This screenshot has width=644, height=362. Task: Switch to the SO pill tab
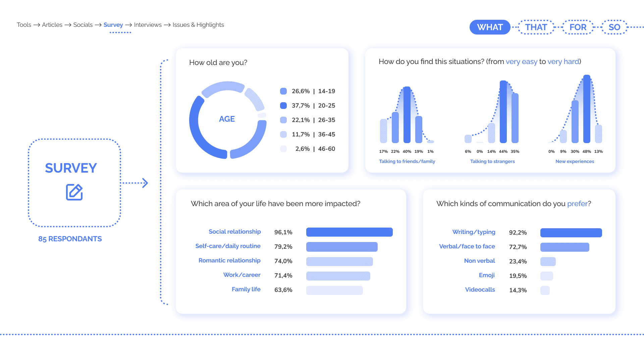point(614,27)
